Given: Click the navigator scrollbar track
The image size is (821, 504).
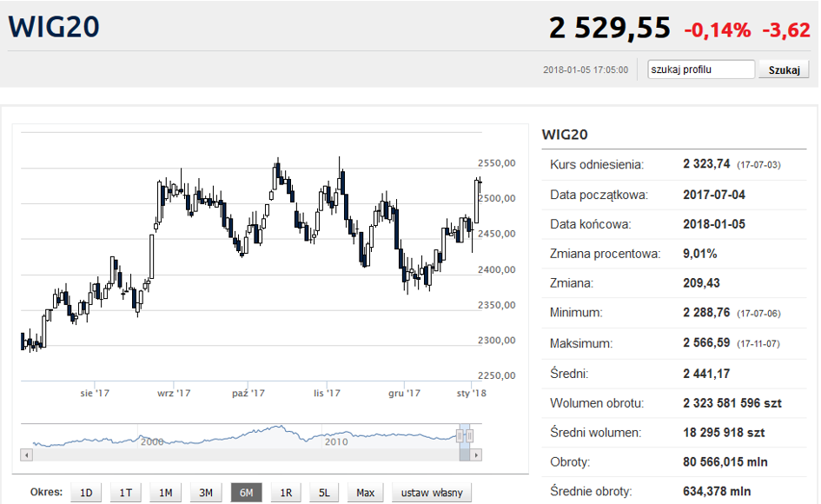Looking at the screenshot, I should click(x=243, y=454).
